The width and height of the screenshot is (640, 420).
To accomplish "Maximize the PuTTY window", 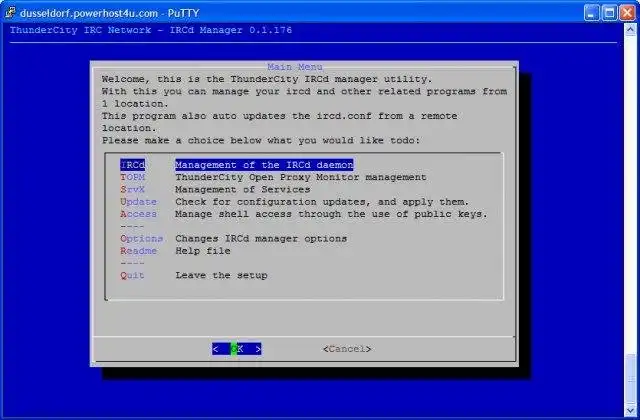I will pos(609,13).
